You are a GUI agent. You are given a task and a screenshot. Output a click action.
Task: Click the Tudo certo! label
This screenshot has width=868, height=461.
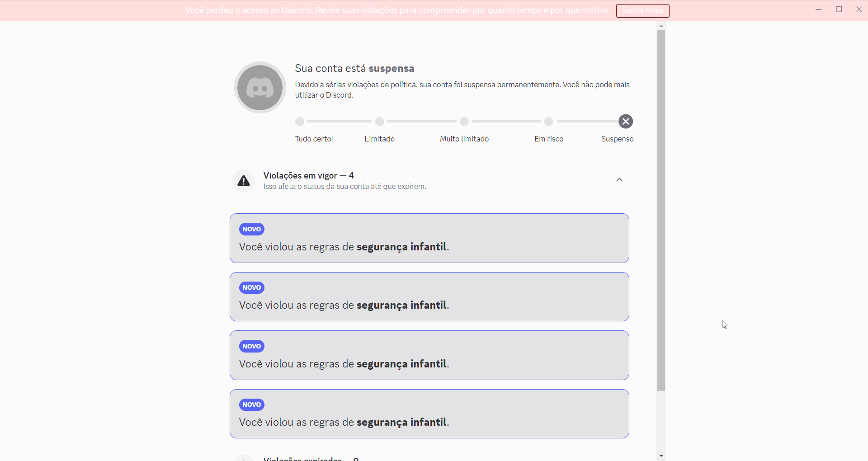314,139
